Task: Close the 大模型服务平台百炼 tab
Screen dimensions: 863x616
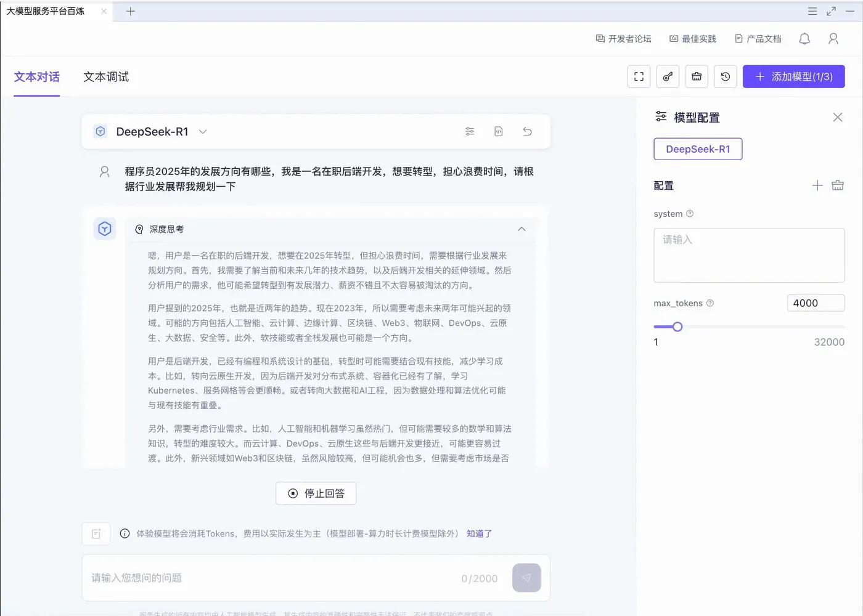Action: click(104, 11)
